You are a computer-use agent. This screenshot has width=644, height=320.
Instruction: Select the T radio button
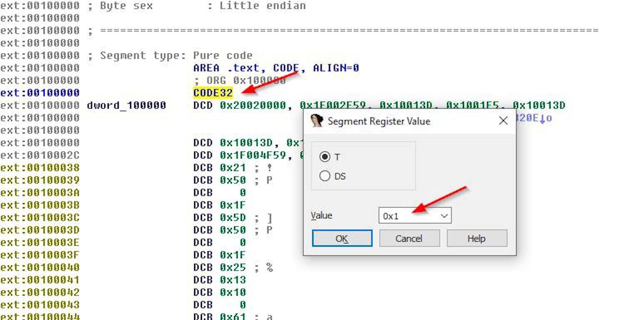(325, 157)
